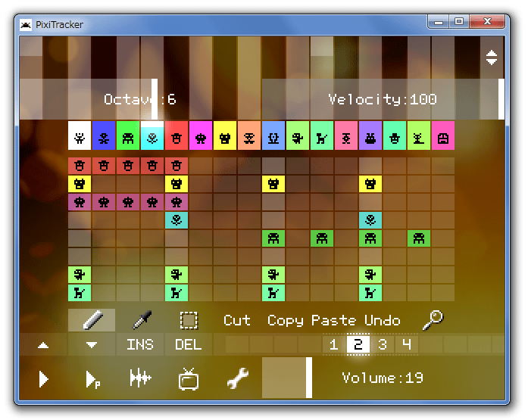
Task: Click Undo in the edit toolbar
Action: point(383,320)
